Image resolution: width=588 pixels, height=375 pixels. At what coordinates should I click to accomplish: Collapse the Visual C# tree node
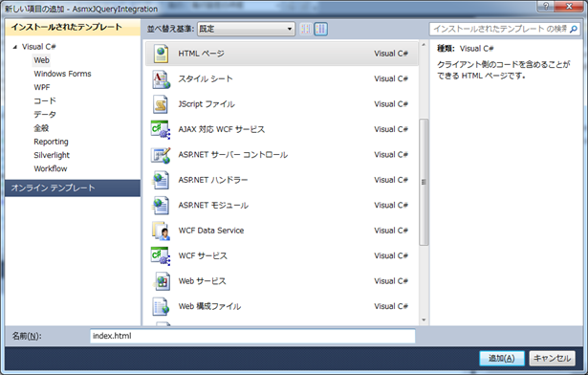coord(15,47)
